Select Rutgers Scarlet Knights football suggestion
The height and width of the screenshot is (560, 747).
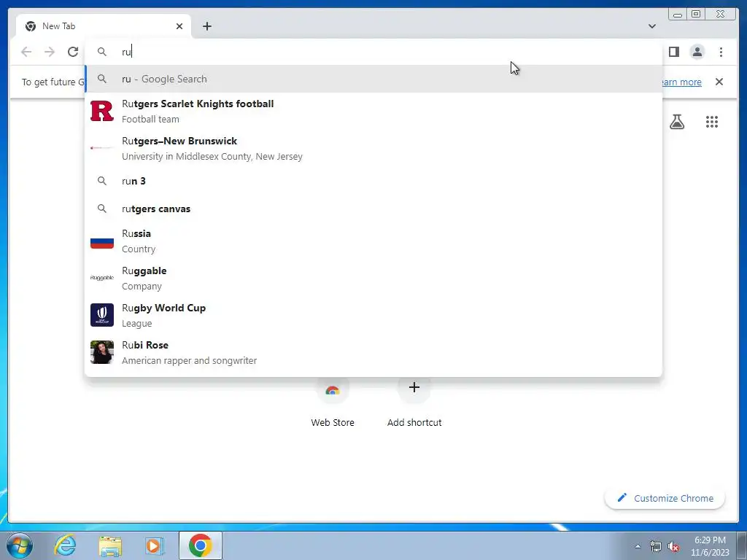tap(373, 112)
